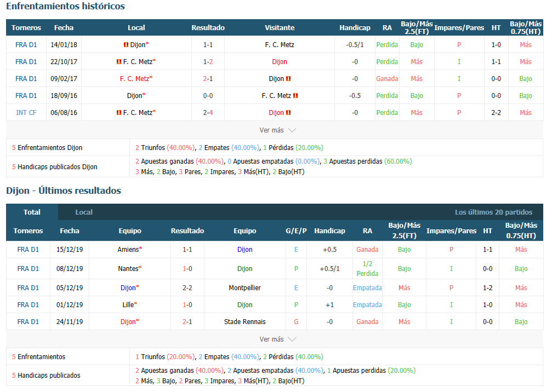Click handicap value +0.5/1
Screen dimensions: 552x392
329,269
